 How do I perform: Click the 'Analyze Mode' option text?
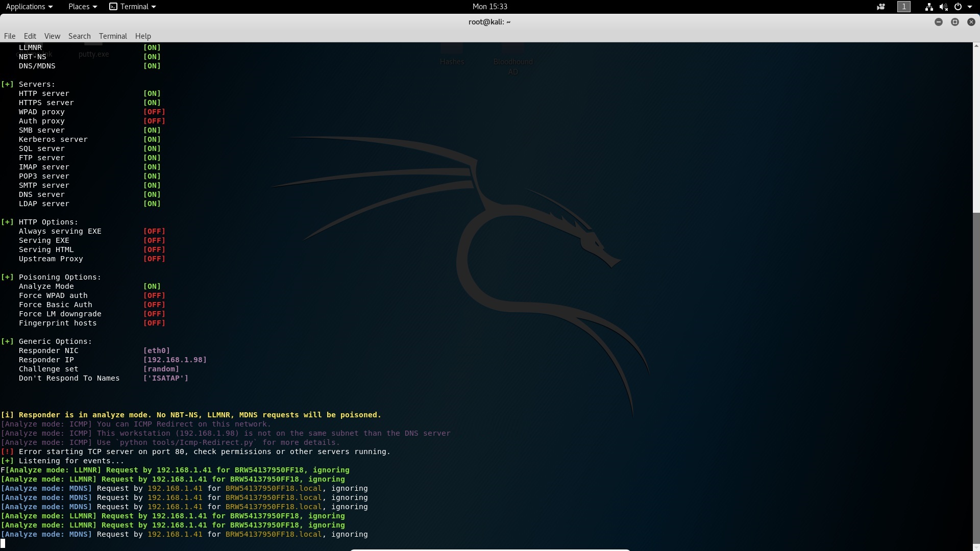pyautogui.click(x=46, y=286)
